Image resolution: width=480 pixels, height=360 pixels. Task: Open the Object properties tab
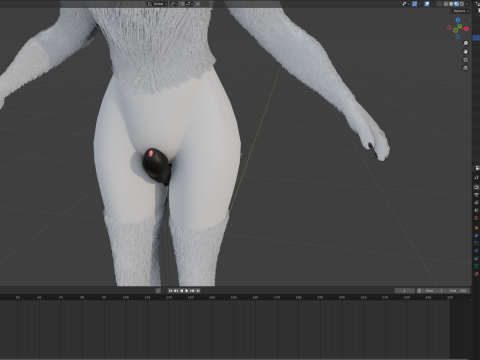pyautogui.click(x=476, y=228)
